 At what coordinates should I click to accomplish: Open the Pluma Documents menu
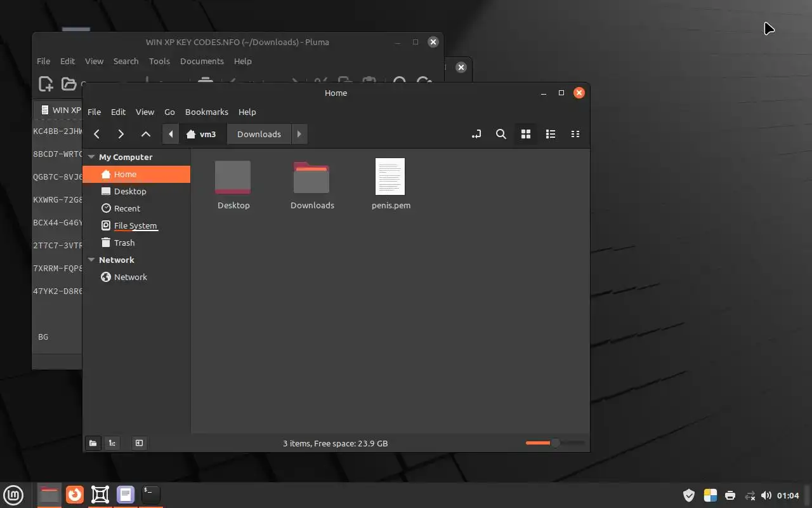click(202, 61)
